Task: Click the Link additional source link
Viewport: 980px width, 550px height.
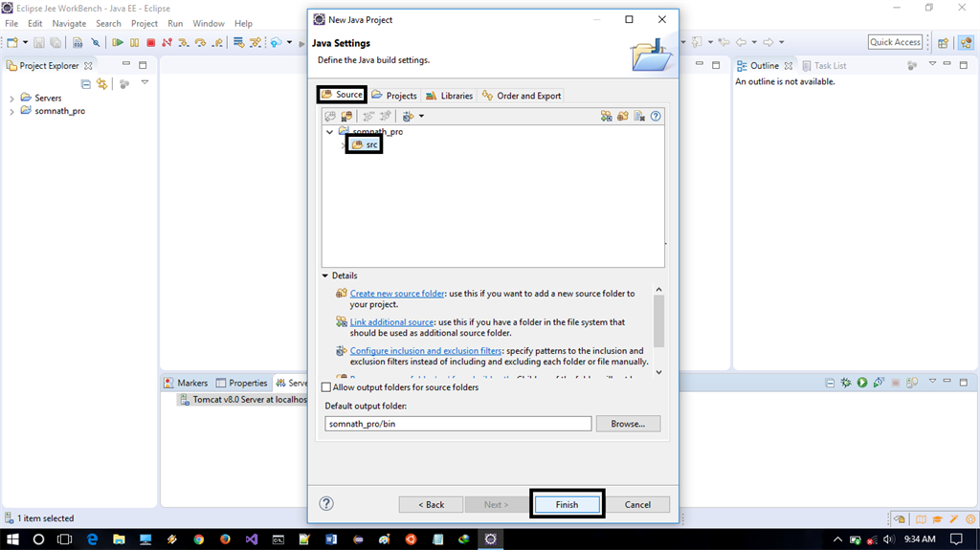Action: [x=391, y=322]
